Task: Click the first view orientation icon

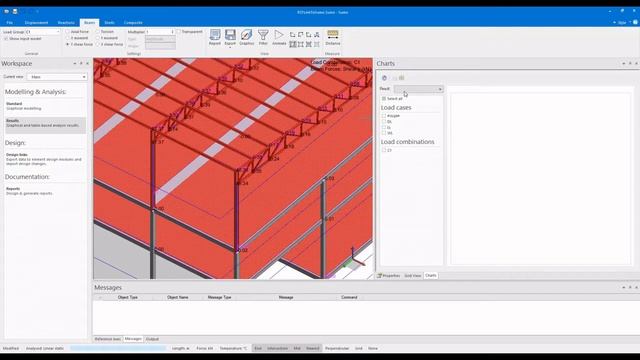Action: (293, 35)
